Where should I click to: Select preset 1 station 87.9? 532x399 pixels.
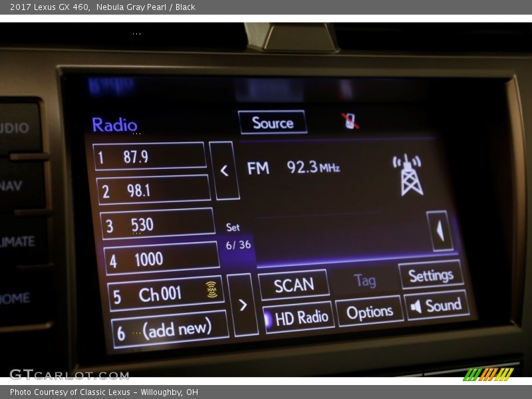[150, 156]
